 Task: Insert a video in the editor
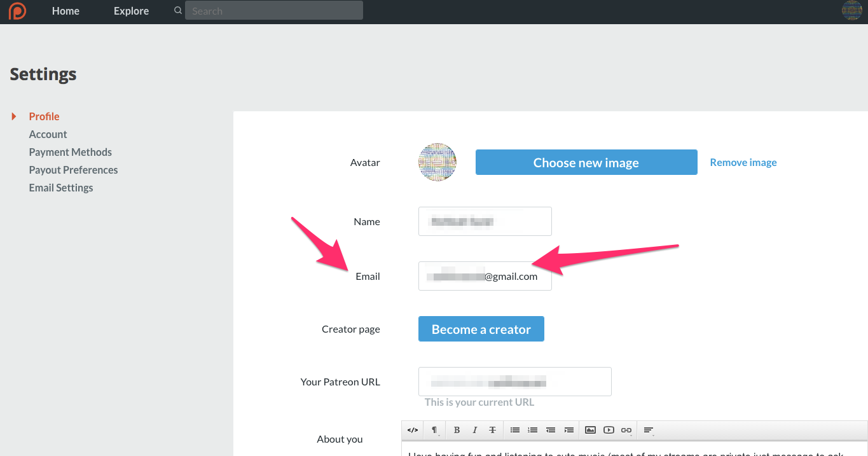(x=609, y=430)
